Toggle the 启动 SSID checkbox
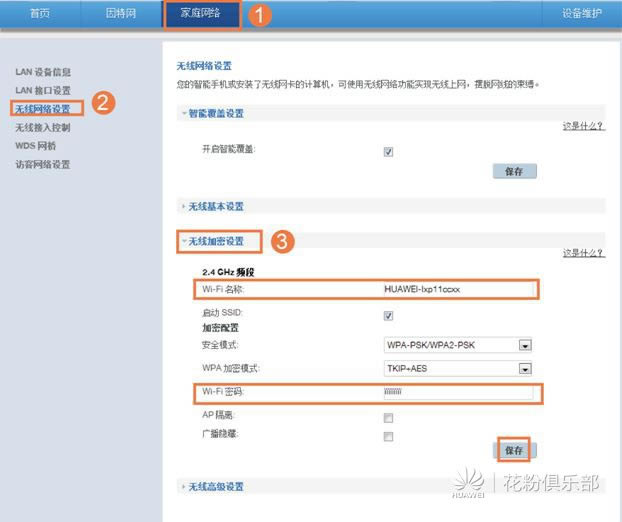 coord(388,315)
